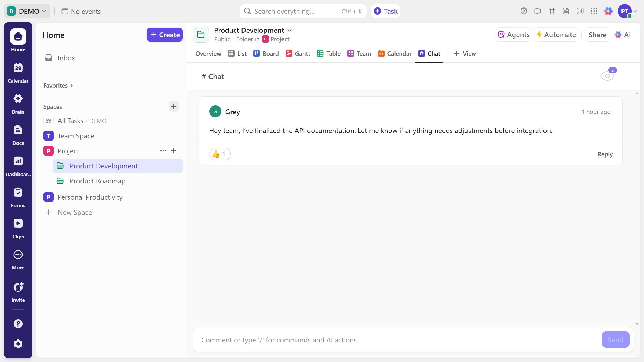Click the help question mark icon
Screen dimensions: 644x362
(18, 324)
